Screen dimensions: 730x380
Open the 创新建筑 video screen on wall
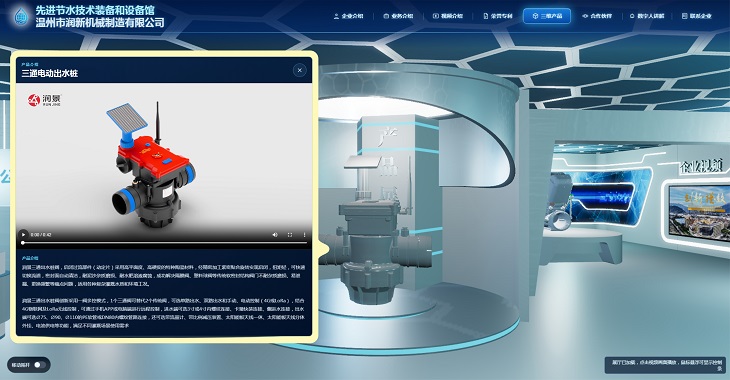[699, 213]
